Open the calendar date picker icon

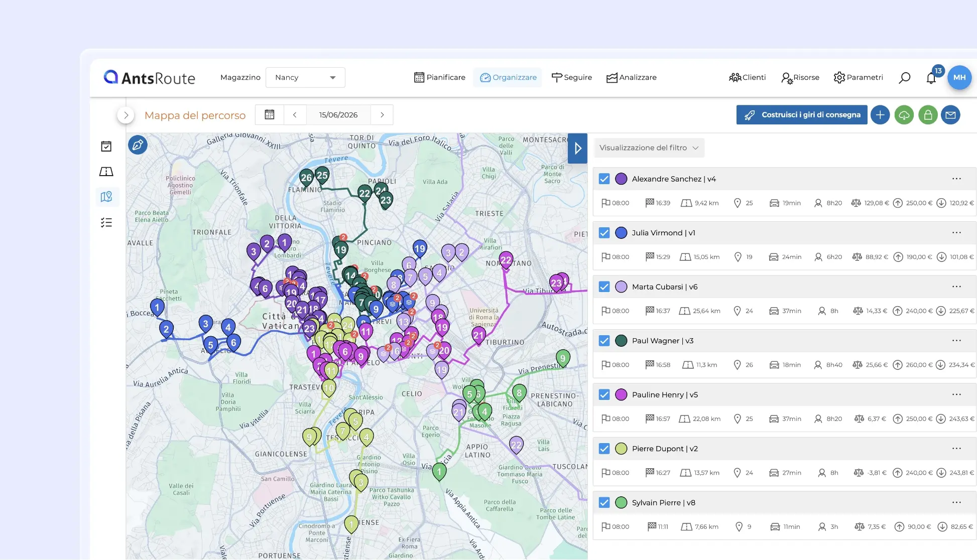click(x=270, y=115)
